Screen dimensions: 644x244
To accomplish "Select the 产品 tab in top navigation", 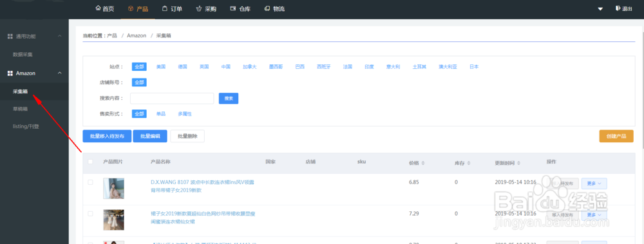I will click(x=138, y=8).
